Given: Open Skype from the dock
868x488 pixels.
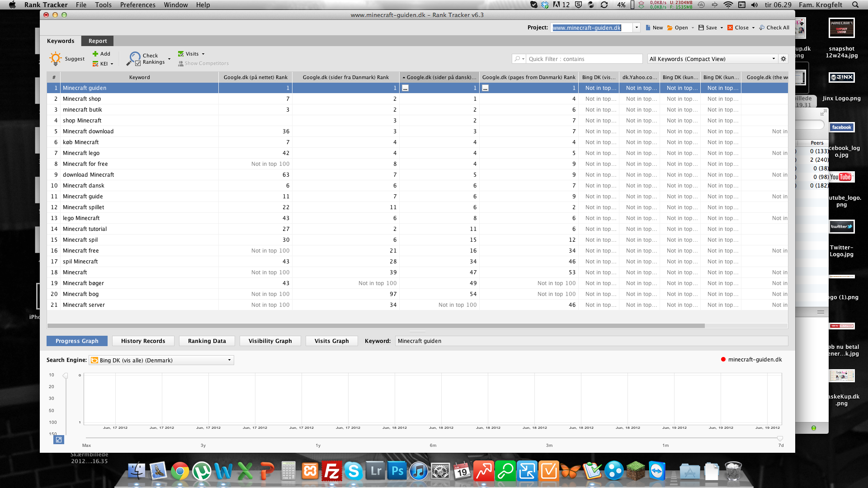Looking at the screenshot, I should pyautogui.click(x=354, y=471).
